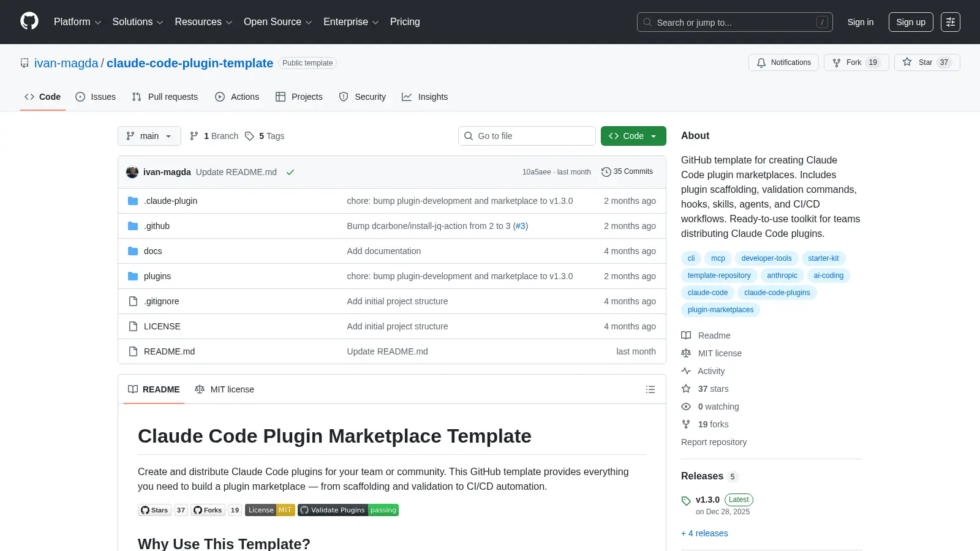Open the Readme link in About

[706, 335]
